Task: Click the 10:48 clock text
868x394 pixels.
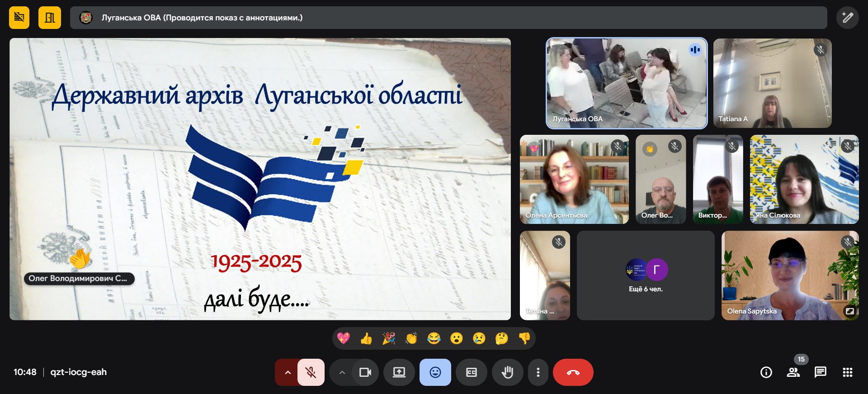Action: [x=25, y=372]
